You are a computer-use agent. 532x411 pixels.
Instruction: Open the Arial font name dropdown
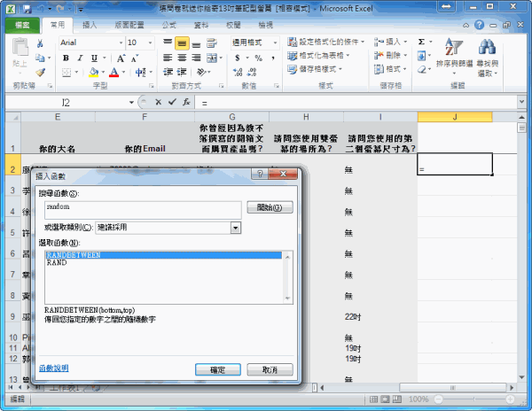(118, 43)
